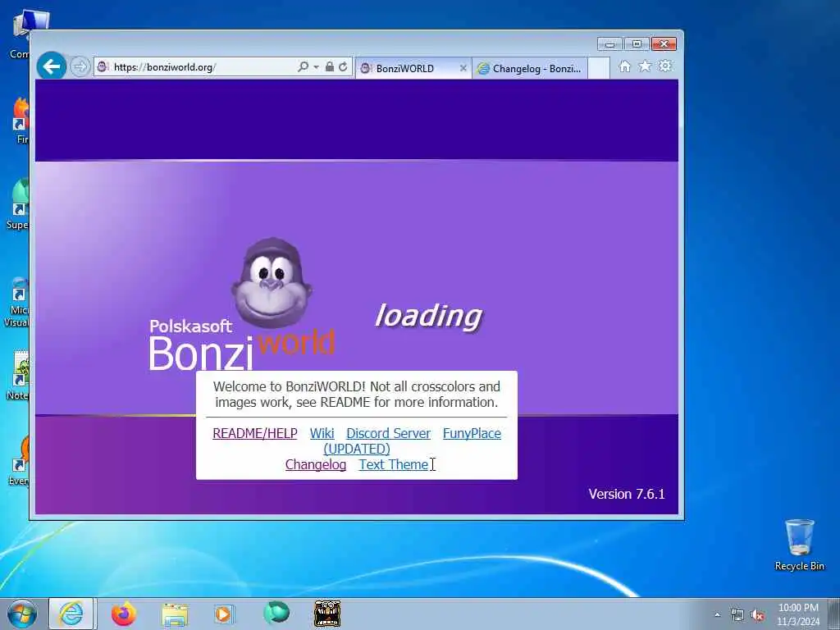The width and height of the screenshot is (840, 630).
Task: Maximize the Internet Explorer window
Action: [x=637, y=44]
